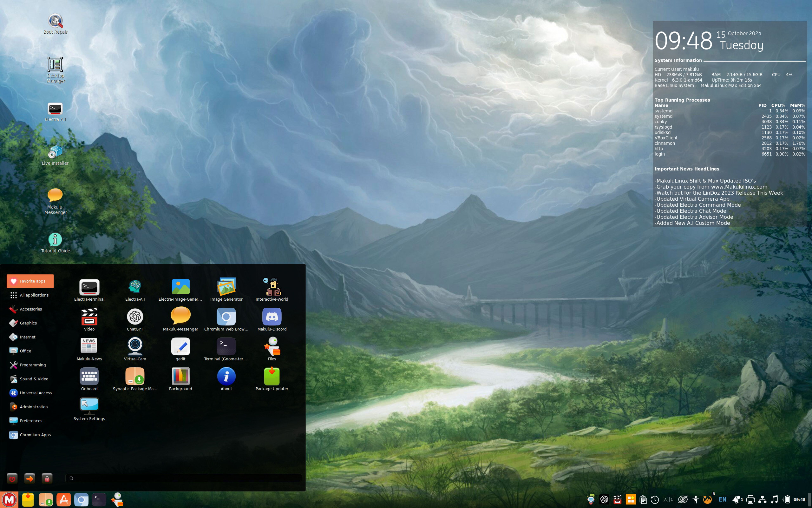This screenshot has width=812, height=508.
Task: Open Accessories category in menu
Action: [30, 309]
